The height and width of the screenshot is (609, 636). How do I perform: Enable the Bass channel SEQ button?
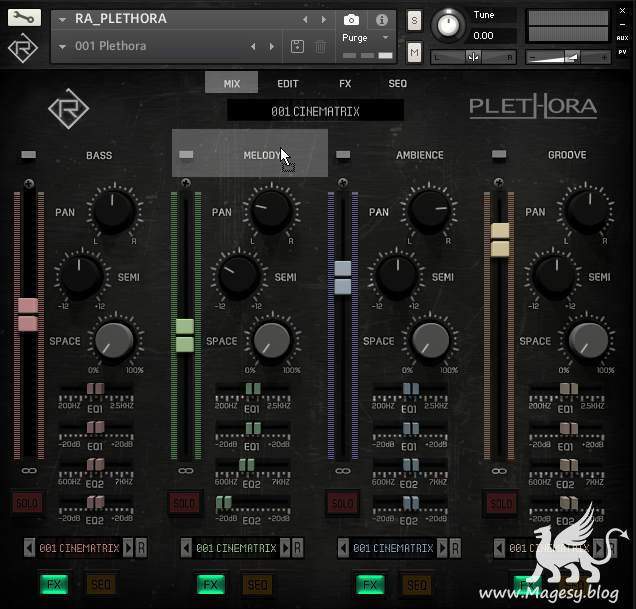click(x=101, y=585)
